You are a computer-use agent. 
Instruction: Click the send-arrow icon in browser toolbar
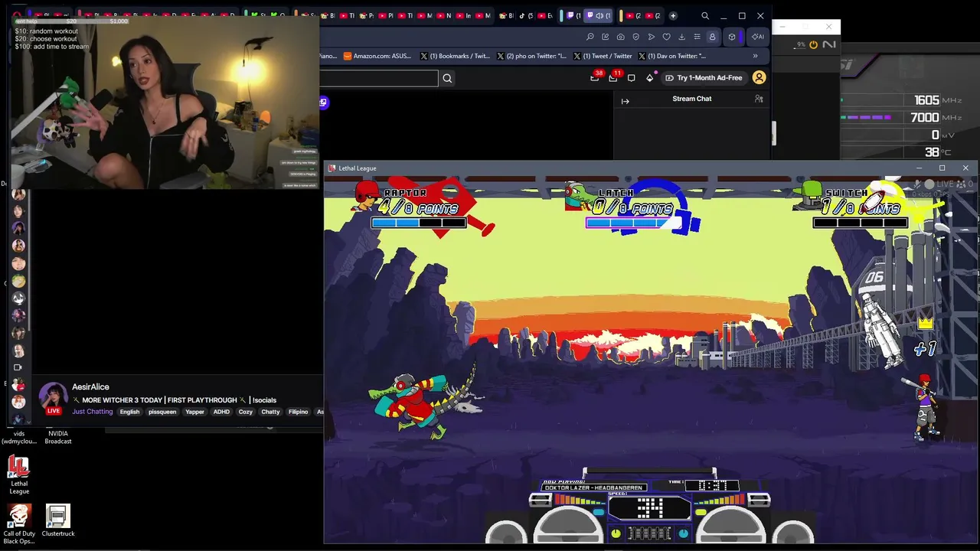click(652, 37)
